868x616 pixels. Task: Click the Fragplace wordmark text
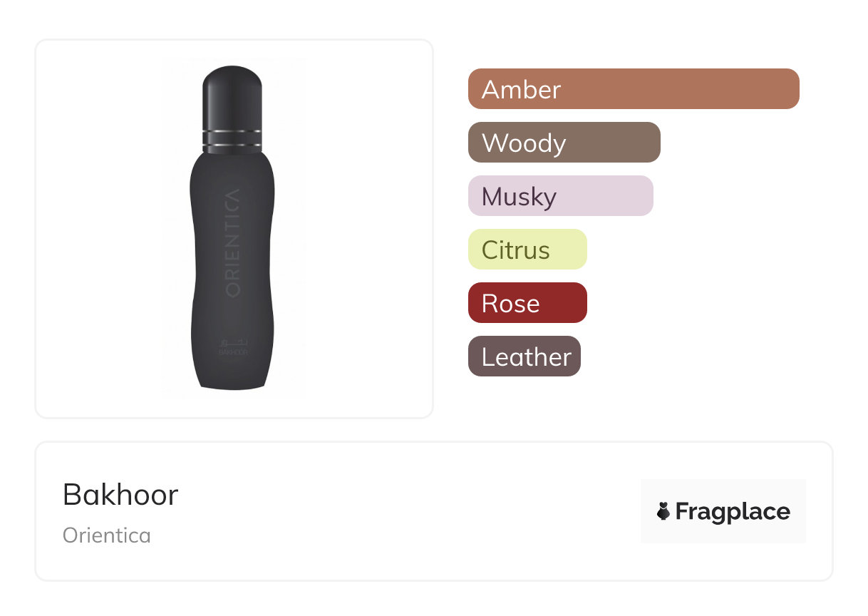[733, 512]
